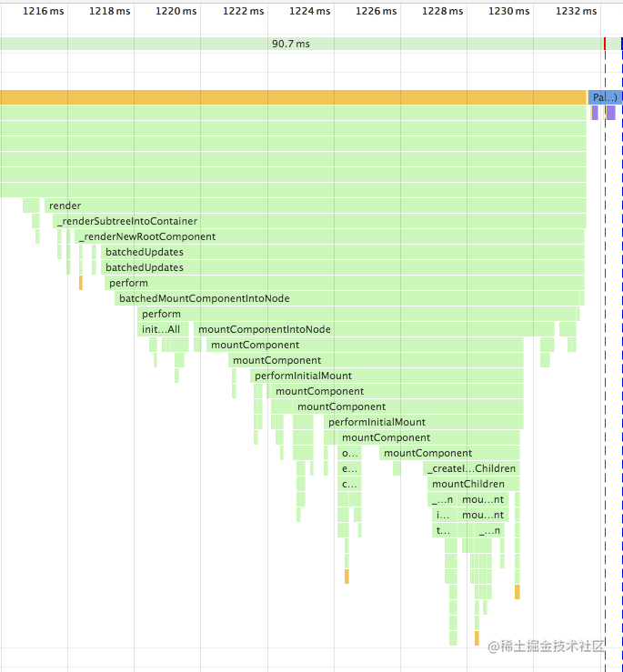The image size is (623, 672).
Task: Click the _createI…Children call bar
Action: pyautogui.click(x=471, y=468)
